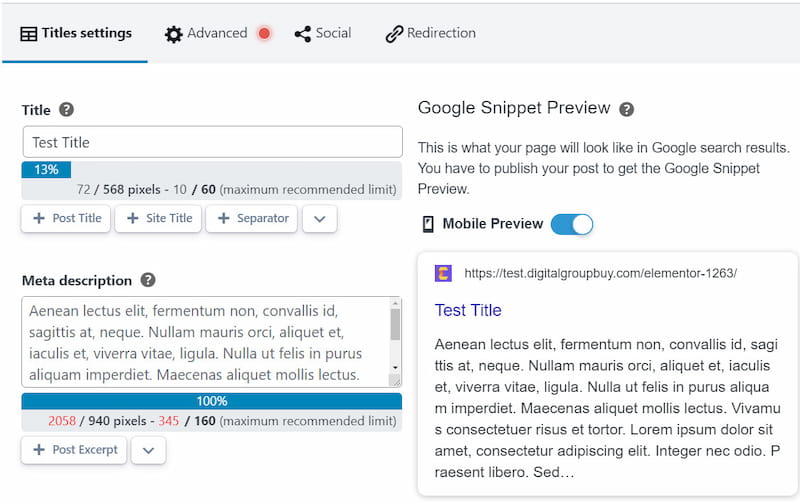
Task: Click the Post Excerpt button
Action: [x=74, y=450]
